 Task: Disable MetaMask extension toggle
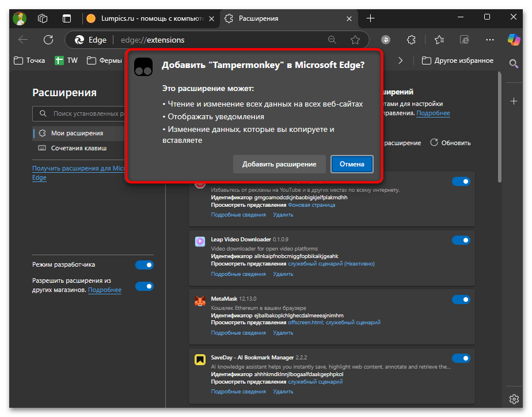pos(461,300)
